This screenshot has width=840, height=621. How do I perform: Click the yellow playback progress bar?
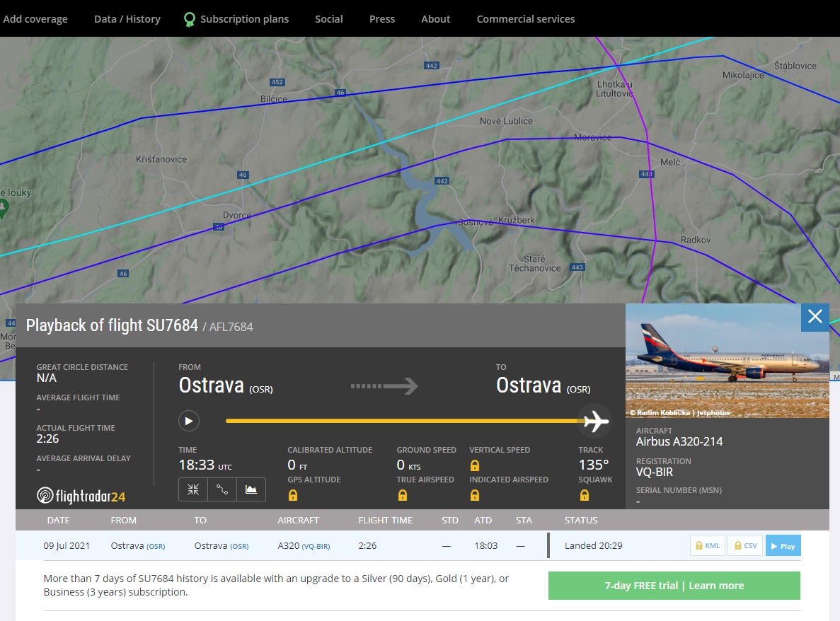405,421
